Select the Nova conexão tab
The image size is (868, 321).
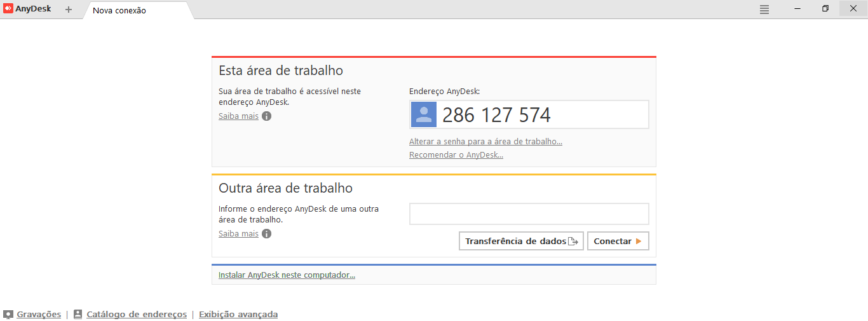pyautogui.click(x=119, y=10)
